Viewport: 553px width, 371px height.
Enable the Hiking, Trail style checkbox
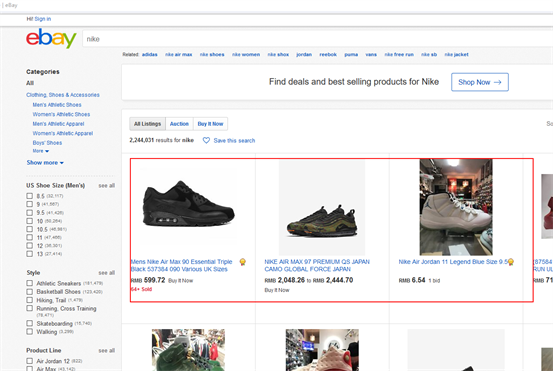tap(30, 300)
